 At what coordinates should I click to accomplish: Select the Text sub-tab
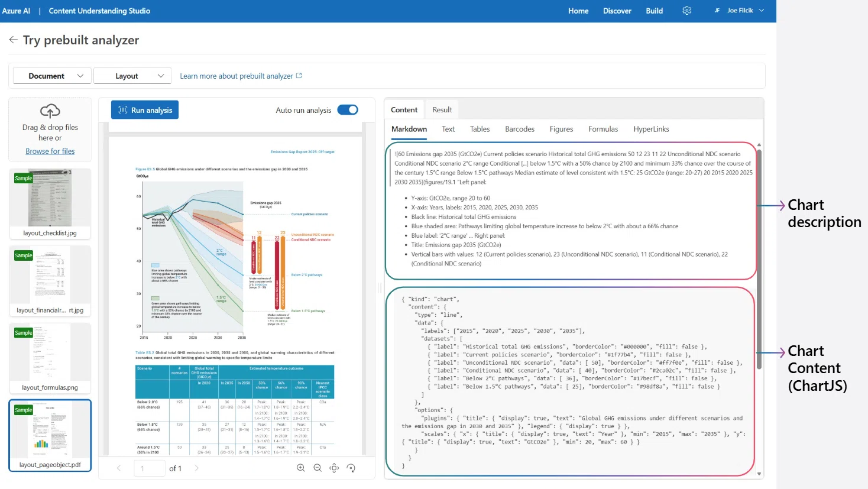click(x=448, y=129)
